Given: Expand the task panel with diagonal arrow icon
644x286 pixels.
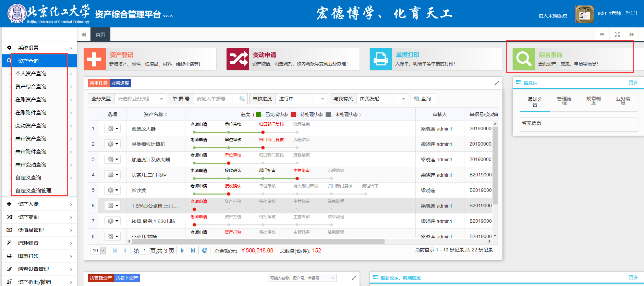Looking at the screenshot, I should (x=497, y=83).
